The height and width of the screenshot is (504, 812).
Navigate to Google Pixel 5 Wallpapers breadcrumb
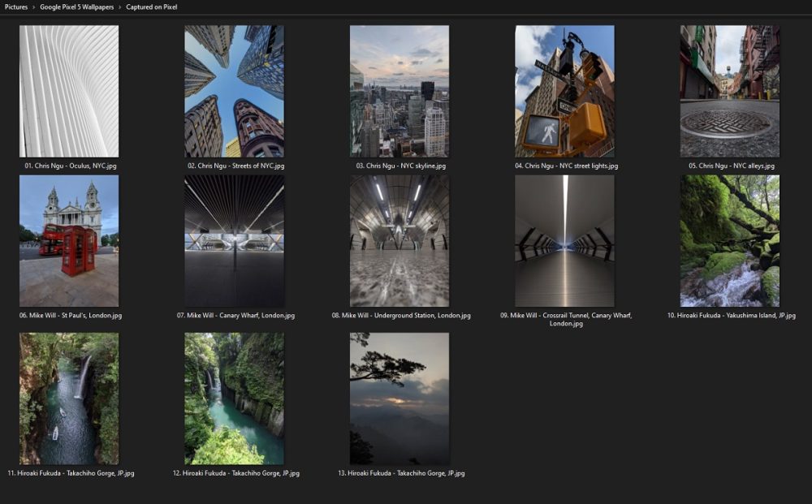pos(76,7)
